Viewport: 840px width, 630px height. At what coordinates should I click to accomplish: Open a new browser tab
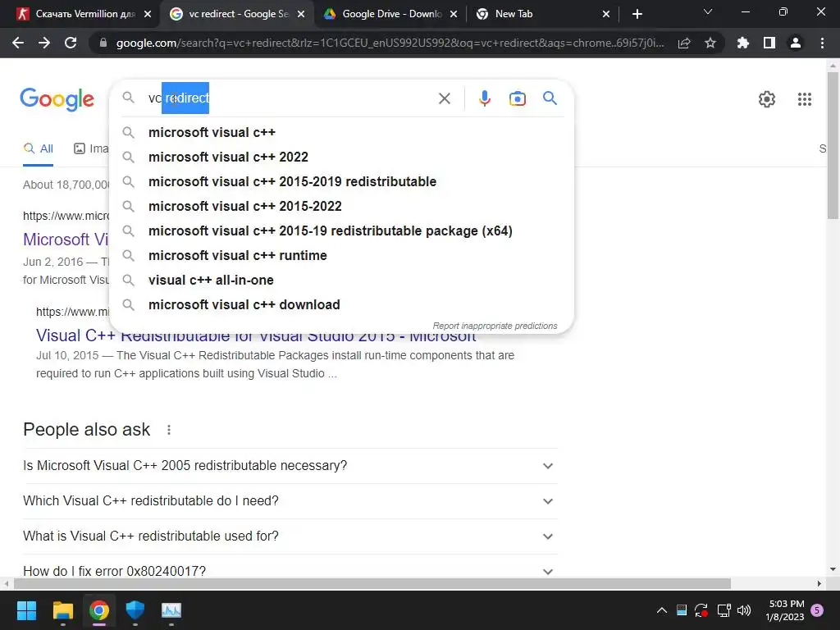[637, 14]
